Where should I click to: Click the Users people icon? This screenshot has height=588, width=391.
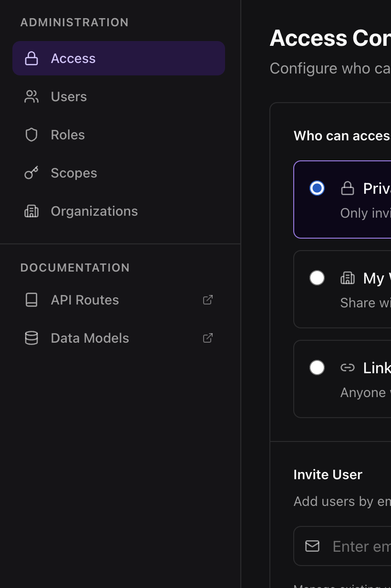coord(31,96)
